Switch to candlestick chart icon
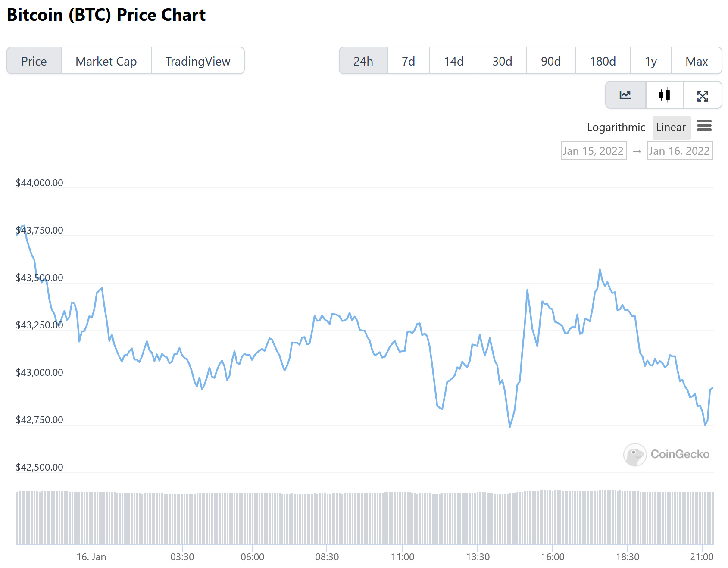Screen dimensions: 728x568 click(664, 95)
